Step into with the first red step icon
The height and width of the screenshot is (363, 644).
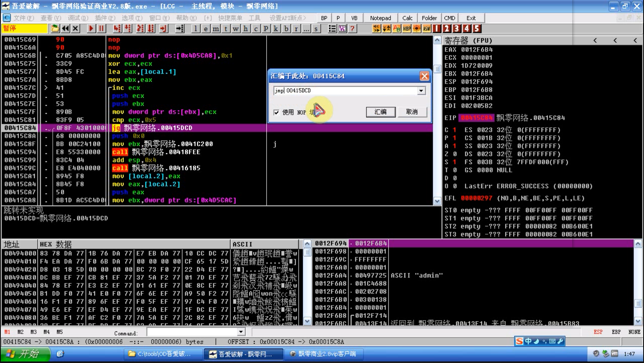pyautogui.click(x=117, y=29)
